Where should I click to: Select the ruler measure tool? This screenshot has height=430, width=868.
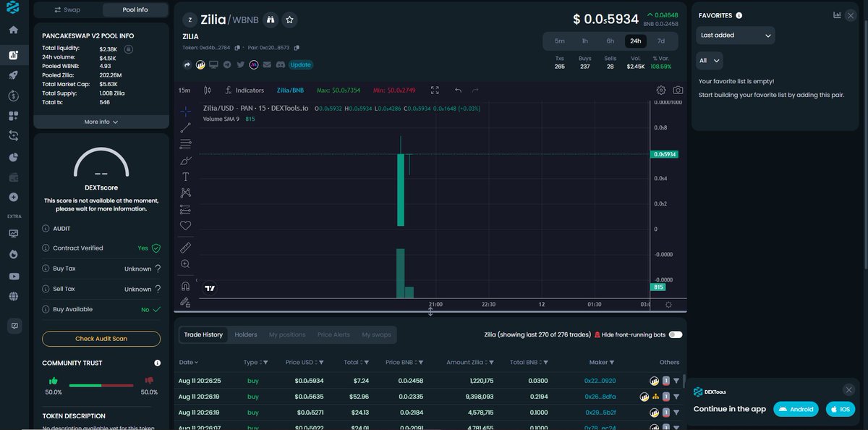point(186,248)
